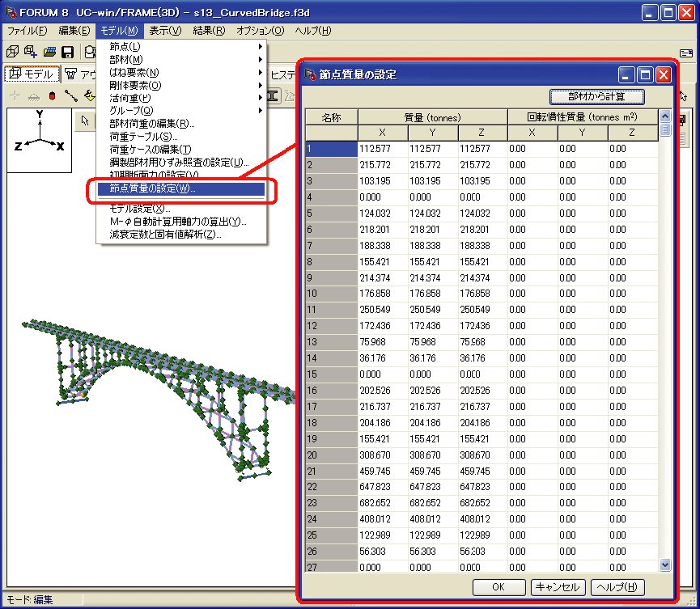Expand the 節点(L) submenu
This screenshot has width=700, height=609.
tap(181, 46)
